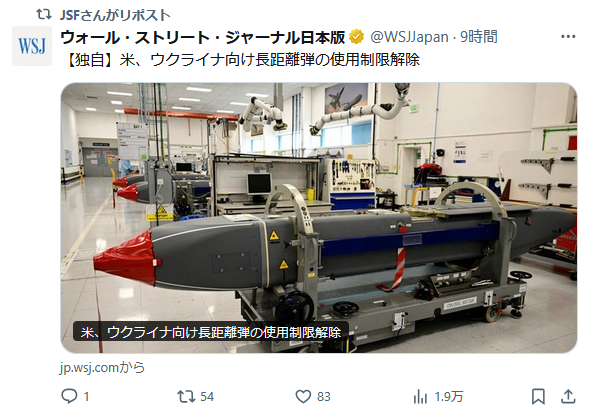Like the post with heart icon
Image resolution: width=589 pixels, height=414 pixels.
(x=303, y=396)
